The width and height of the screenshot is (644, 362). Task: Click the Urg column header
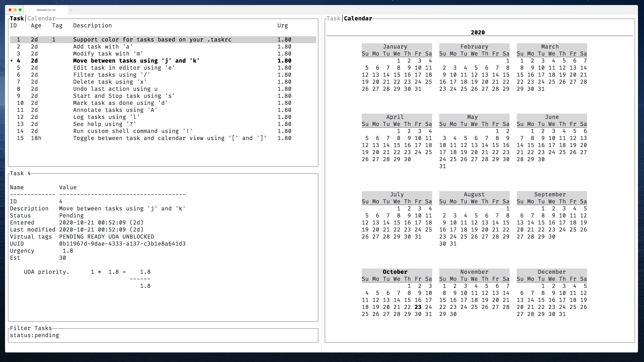(283, 25)
